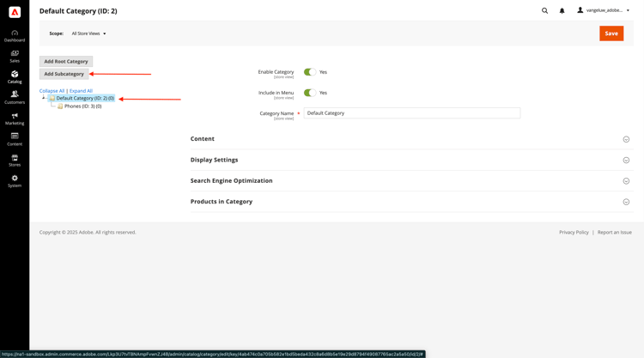Click Add Subcategory button
Viewport: 644px width, 358px height.
(64, 74)
